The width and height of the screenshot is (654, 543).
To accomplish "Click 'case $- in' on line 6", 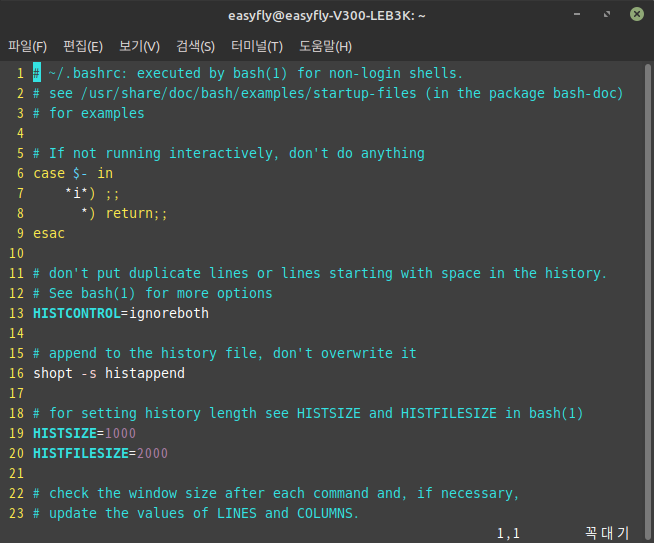I will pyautogui.click(x=73, y=173).
